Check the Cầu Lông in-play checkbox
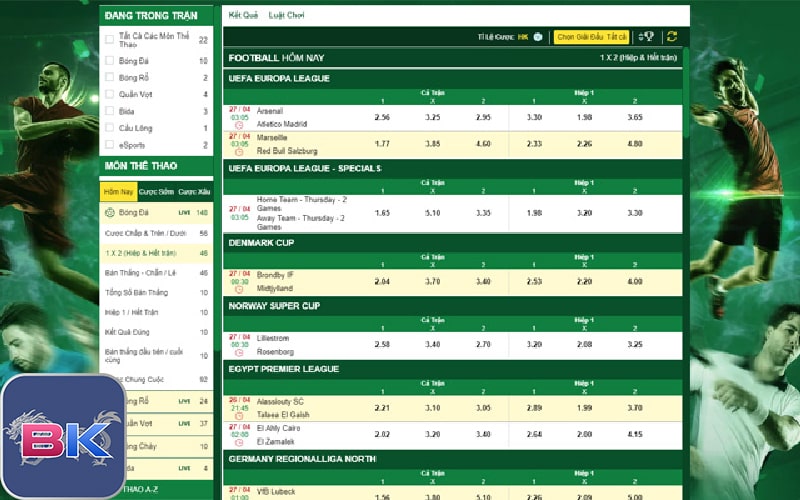The width and height of the screenshot is (800, 500). pyautogui.click(x=109, y=128)
